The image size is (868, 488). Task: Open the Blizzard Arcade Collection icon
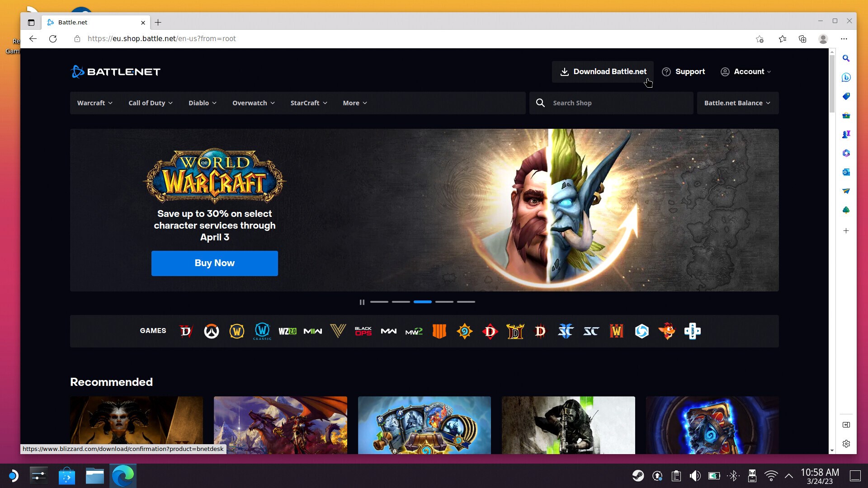pos(693,331)
